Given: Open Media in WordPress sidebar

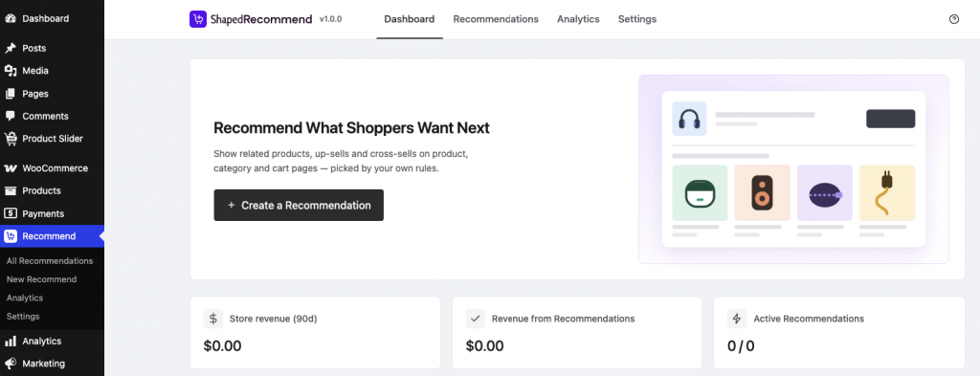Looking at the screenshot, I should point(52,71).
